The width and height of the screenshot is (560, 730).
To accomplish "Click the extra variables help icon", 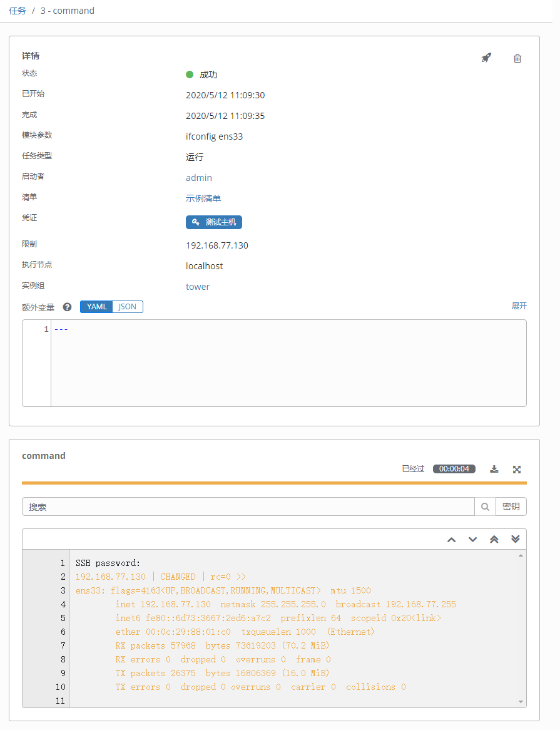I will 68,307.
